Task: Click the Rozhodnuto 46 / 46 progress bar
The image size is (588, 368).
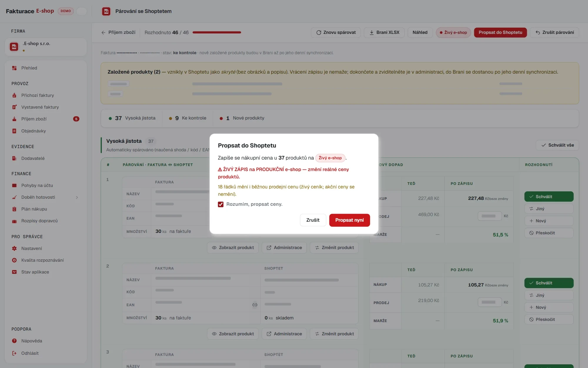Action: click(x=217, y=32)
